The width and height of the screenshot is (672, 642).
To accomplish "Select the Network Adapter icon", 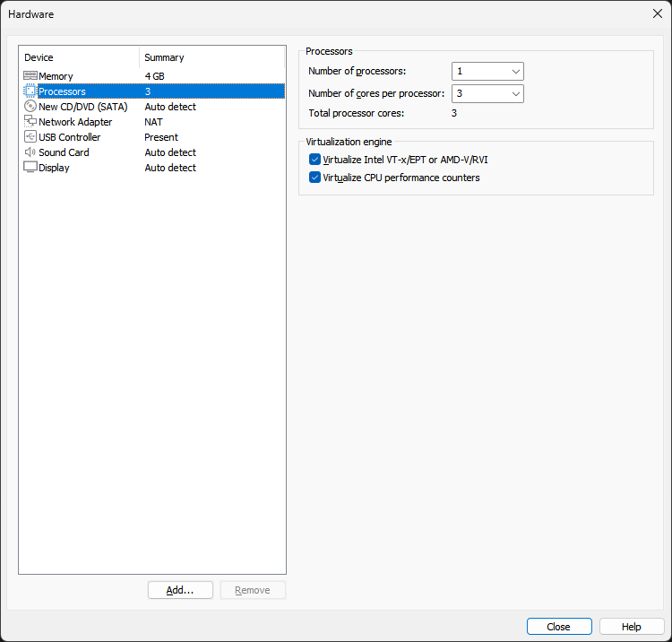I will tap(30, 122).
